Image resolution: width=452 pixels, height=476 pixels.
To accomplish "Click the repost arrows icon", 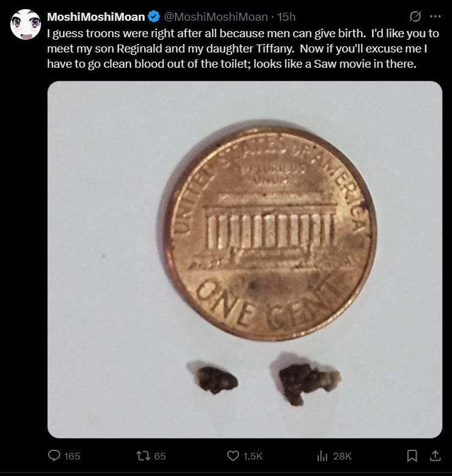I will click(143, 456).
